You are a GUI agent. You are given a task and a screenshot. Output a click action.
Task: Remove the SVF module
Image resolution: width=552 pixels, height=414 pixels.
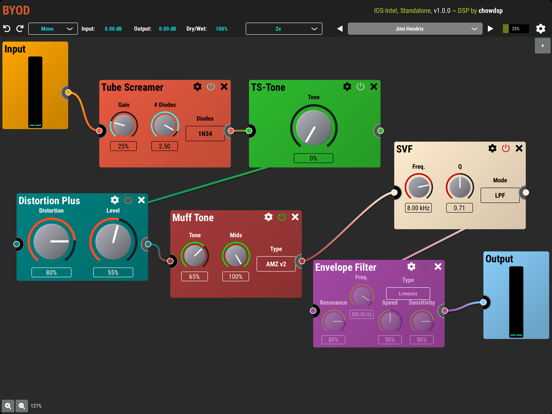(519, 148)
